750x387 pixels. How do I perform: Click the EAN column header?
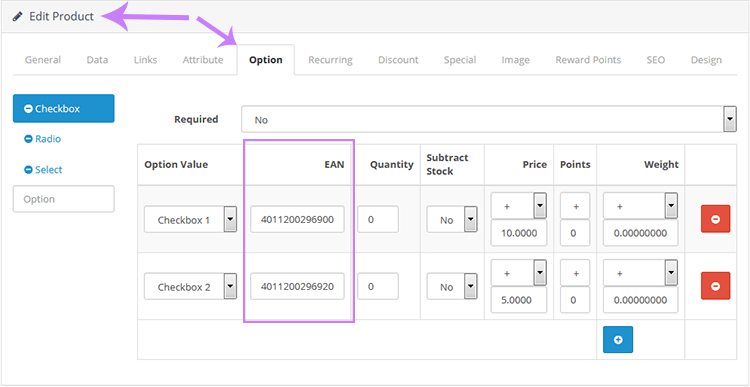click(x=334, y=165)
